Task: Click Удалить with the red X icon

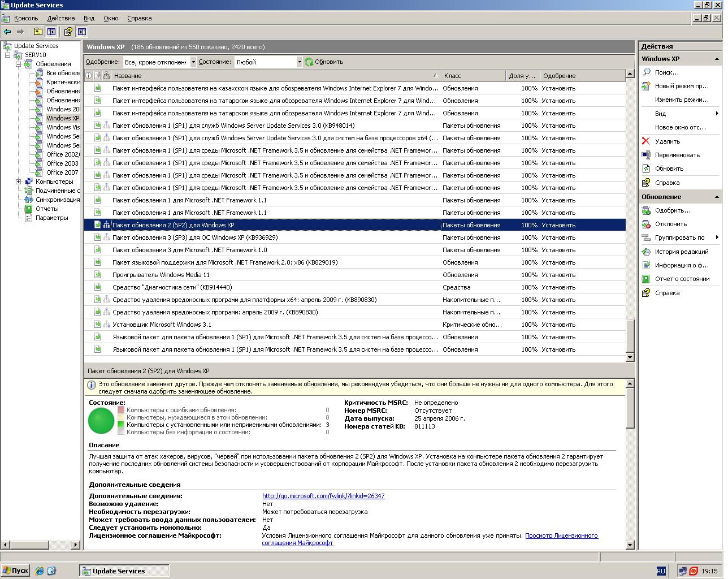Action: click(667, 141)
